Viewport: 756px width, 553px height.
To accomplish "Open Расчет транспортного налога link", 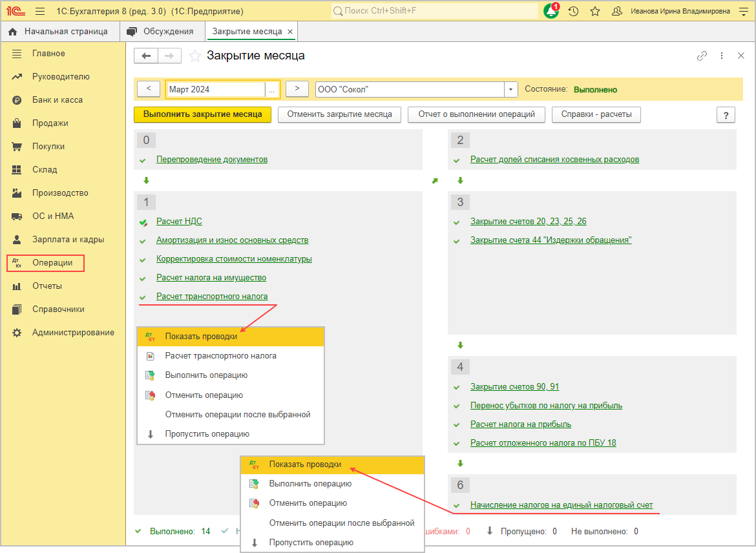I will [x=212, y=297].
